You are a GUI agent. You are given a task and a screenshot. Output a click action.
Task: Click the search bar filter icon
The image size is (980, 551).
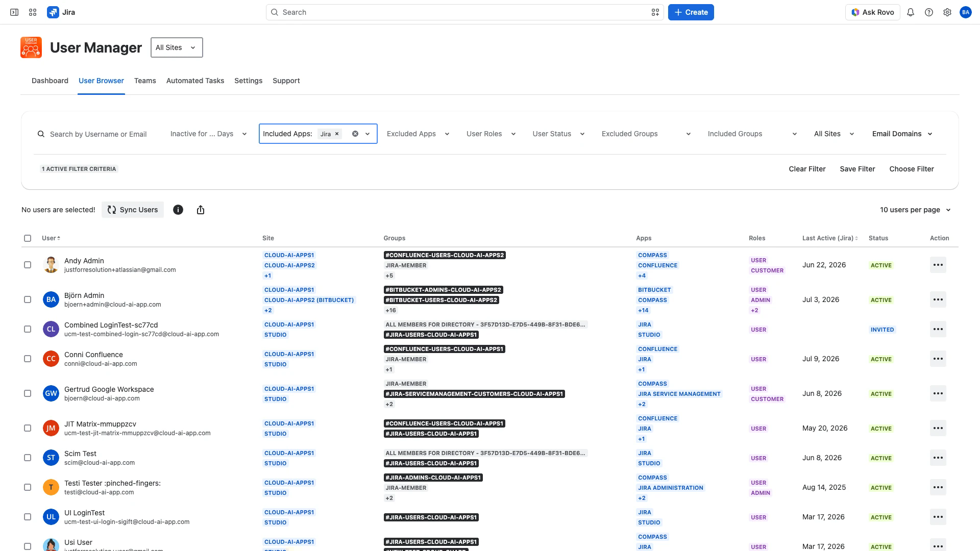[x=655, y=12]
